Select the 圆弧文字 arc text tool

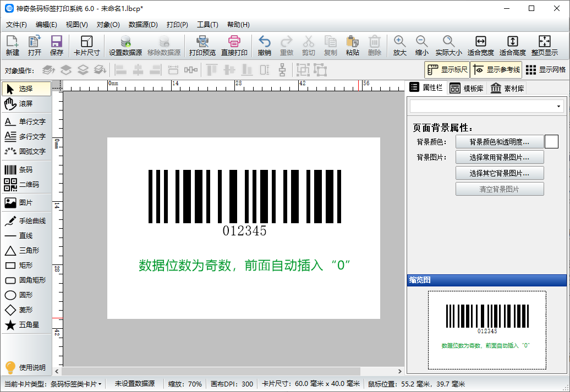(x=26, y=152)
